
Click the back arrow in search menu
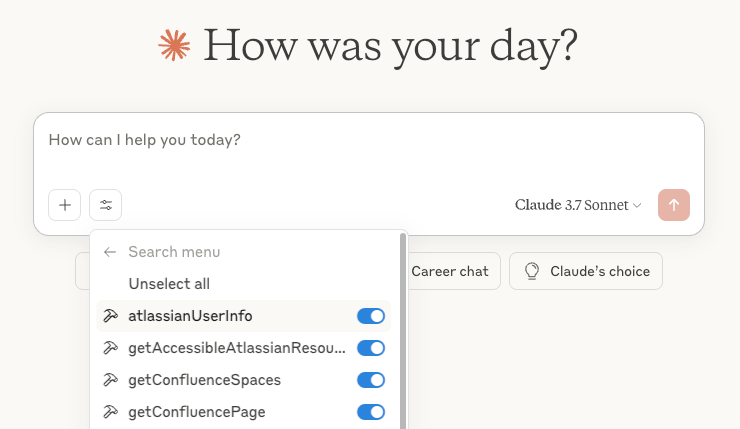(110, 252)
